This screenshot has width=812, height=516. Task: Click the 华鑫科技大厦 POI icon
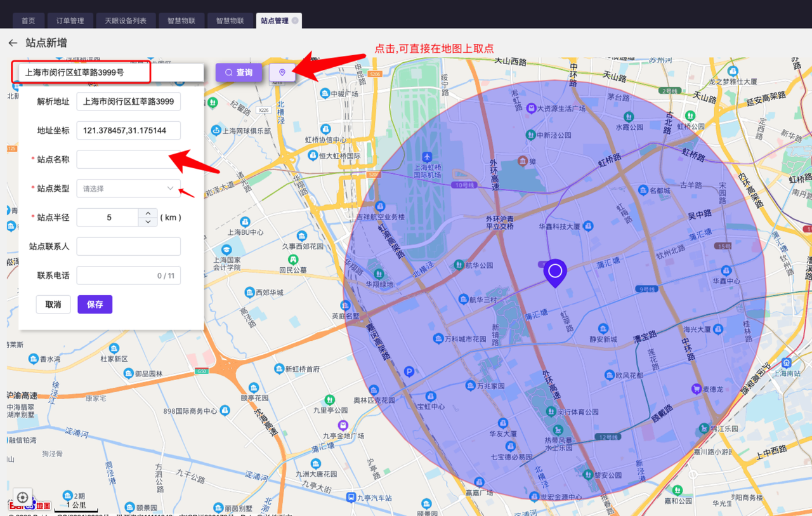tap(588, 226)
